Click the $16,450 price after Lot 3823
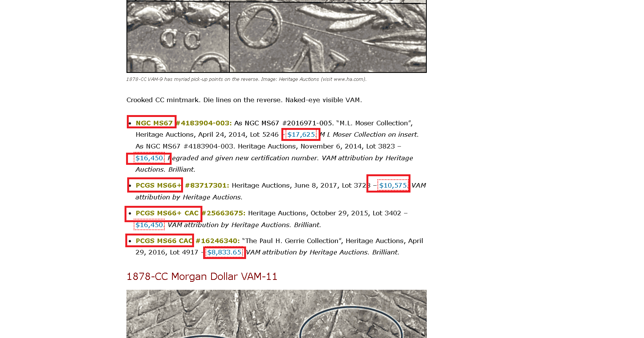Viewport: 644px width, 338px height. coord(149,158)
